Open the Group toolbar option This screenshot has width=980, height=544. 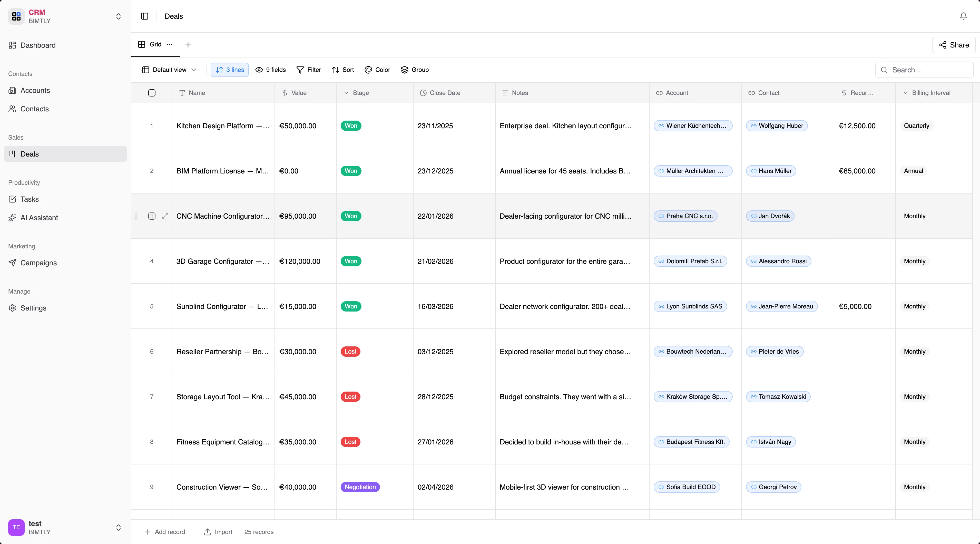[415, 70]
